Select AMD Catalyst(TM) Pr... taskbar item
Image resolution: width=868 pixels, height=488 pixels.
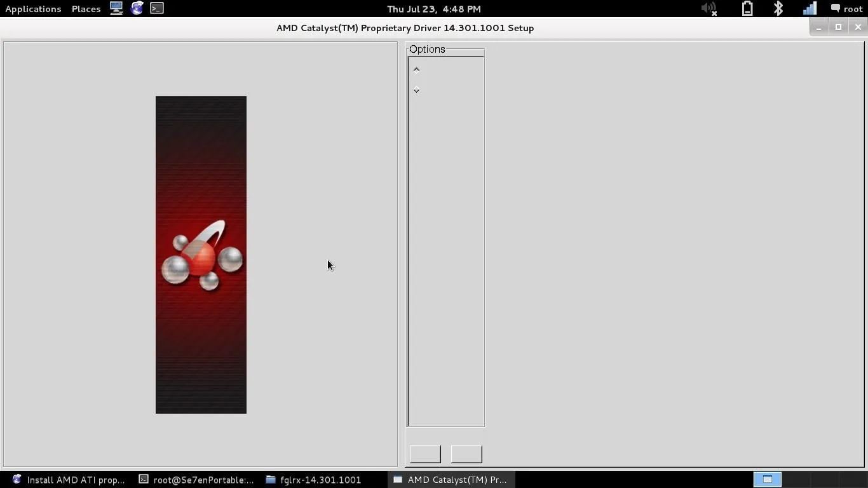click(451, 480)
